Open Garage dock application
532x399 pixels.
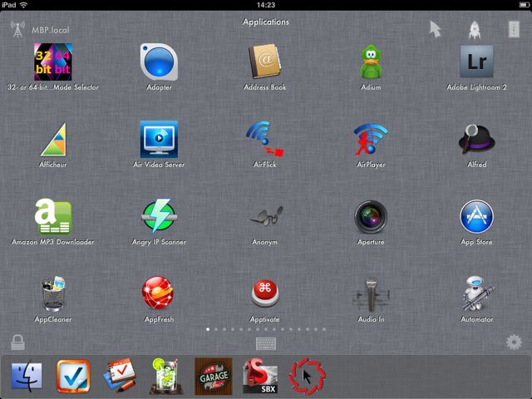coord(214,377)
